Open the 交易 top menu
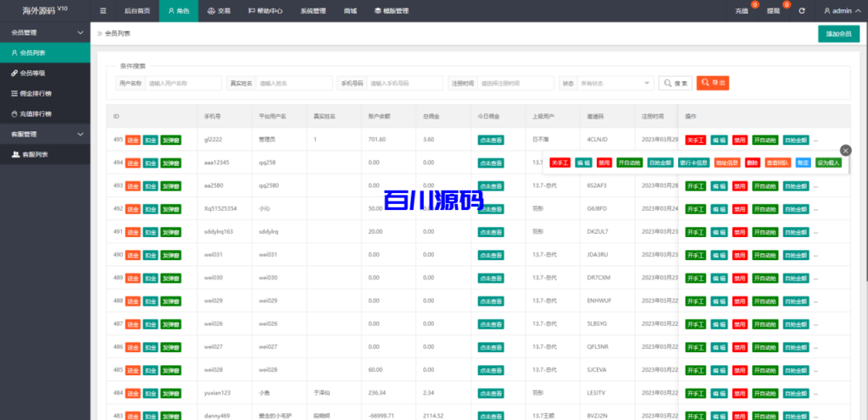Viewport: 868px width, 420px height. click(219, 11)
